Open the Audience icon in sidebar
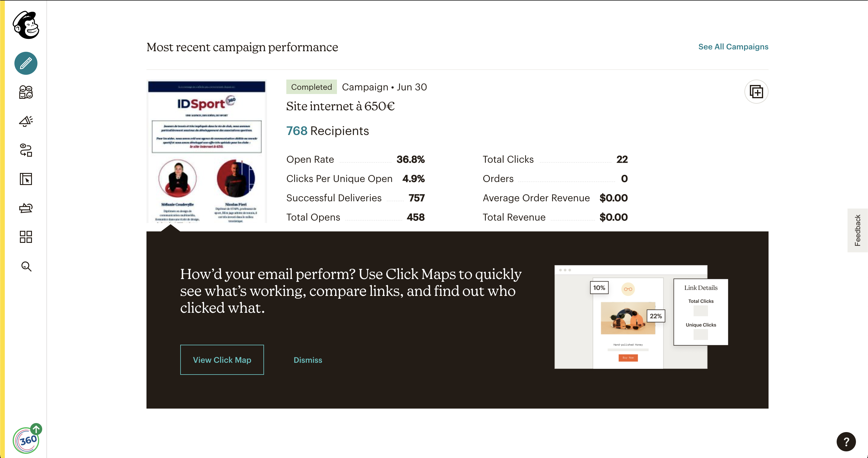The width and height of the screenshot is (868, 458). point(26,92)
